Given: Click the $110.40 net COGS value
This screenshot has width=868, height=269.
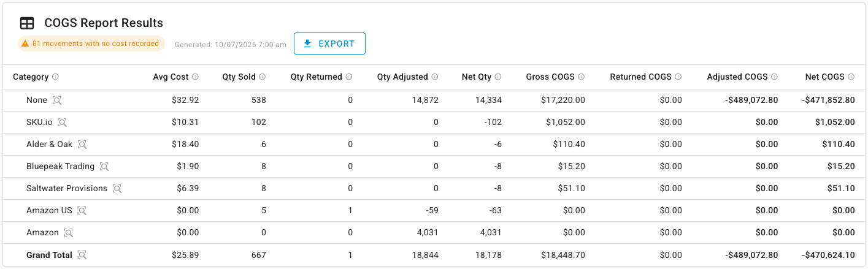Looking at the screenshot, I should point(839,144).
